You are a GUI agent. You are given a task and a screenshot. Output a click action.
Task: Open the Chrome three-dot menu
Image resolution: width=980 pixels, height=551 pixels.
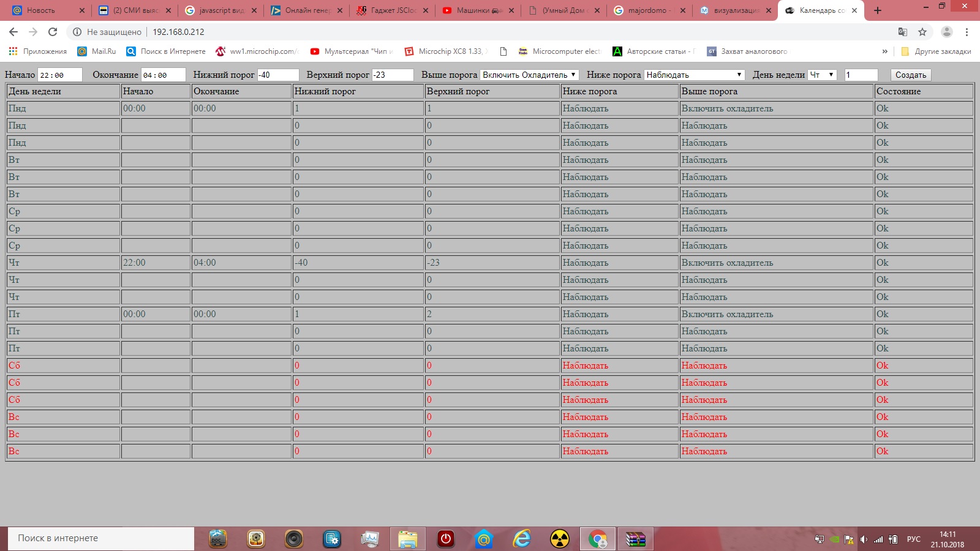(967, 32)
